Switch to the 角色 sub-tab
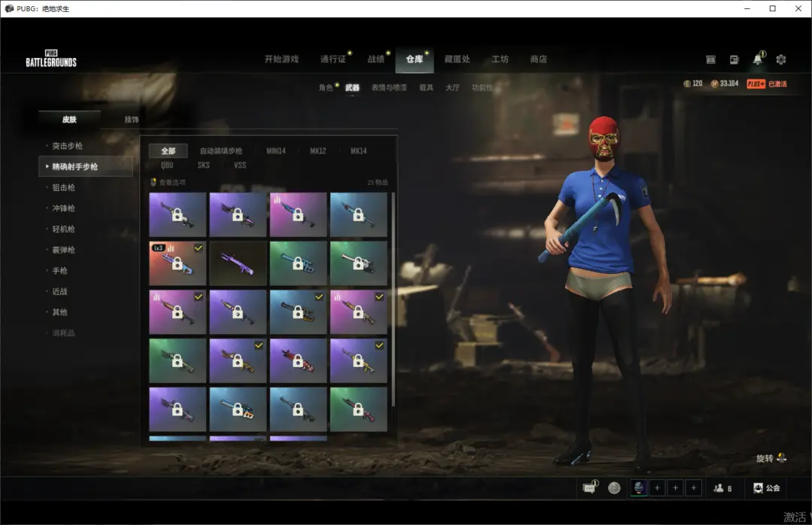This screenshot has width=812, height=525. [326, 87]
